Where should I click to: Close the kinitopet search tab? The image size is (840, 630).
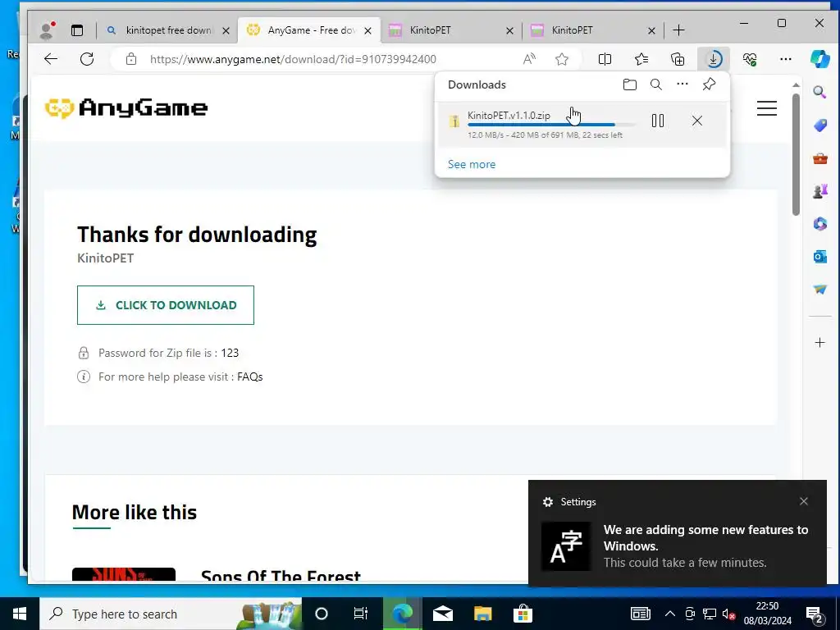tap(226, 30)
